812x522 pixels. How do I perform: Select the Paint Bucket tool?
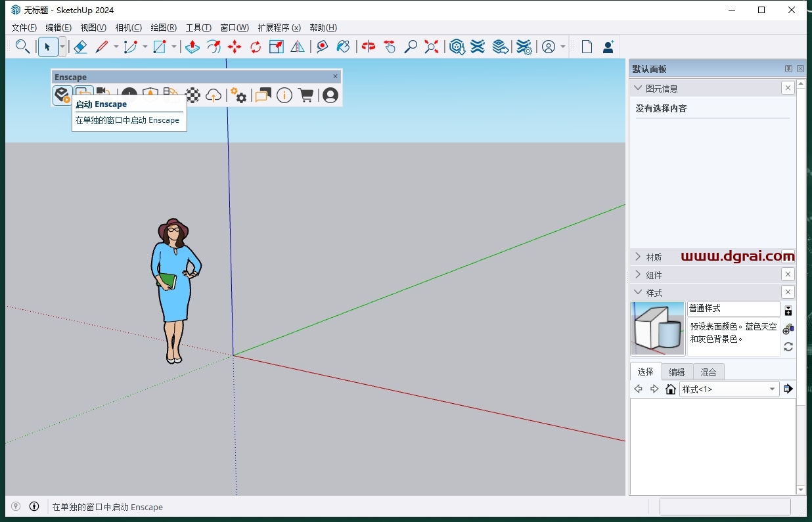tap(343, 47)
